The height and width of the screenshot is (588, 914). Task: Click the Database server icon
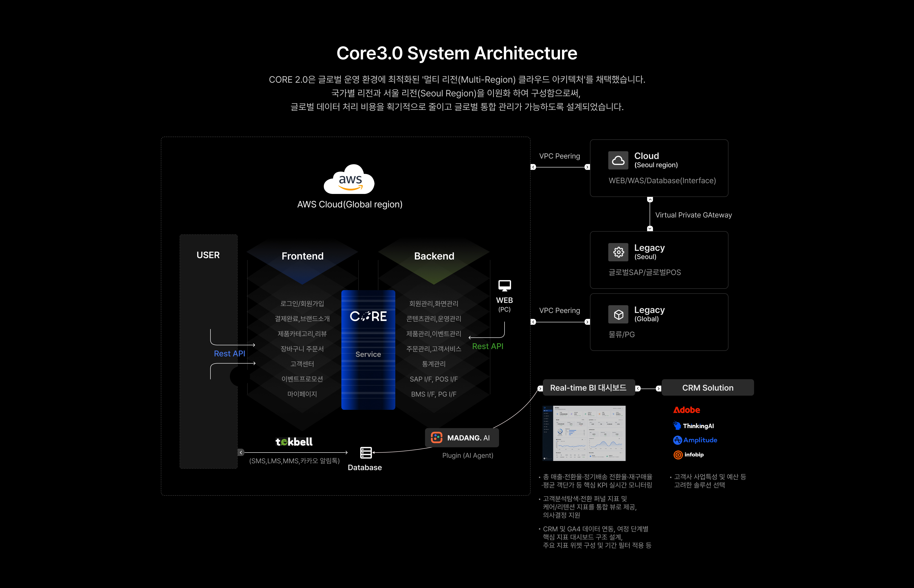tap(366, 453)
